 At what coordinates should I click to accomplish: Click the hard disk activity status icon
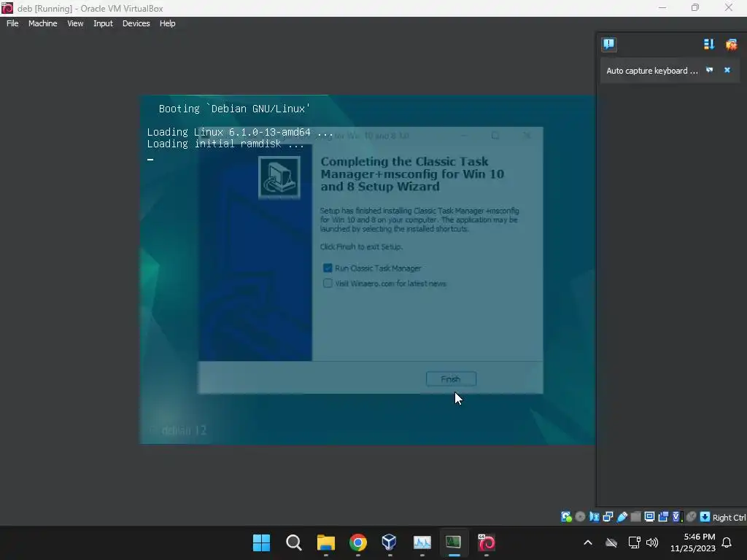[x=566, y=517]
